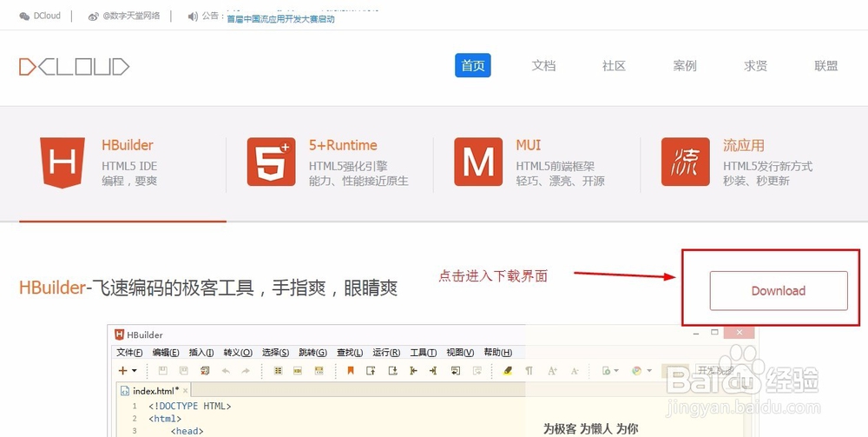Image resolution: width=868 pixels, height=437 pixels.
Task: Click the text 能力、性能接近原生
Action: point(358,181)
